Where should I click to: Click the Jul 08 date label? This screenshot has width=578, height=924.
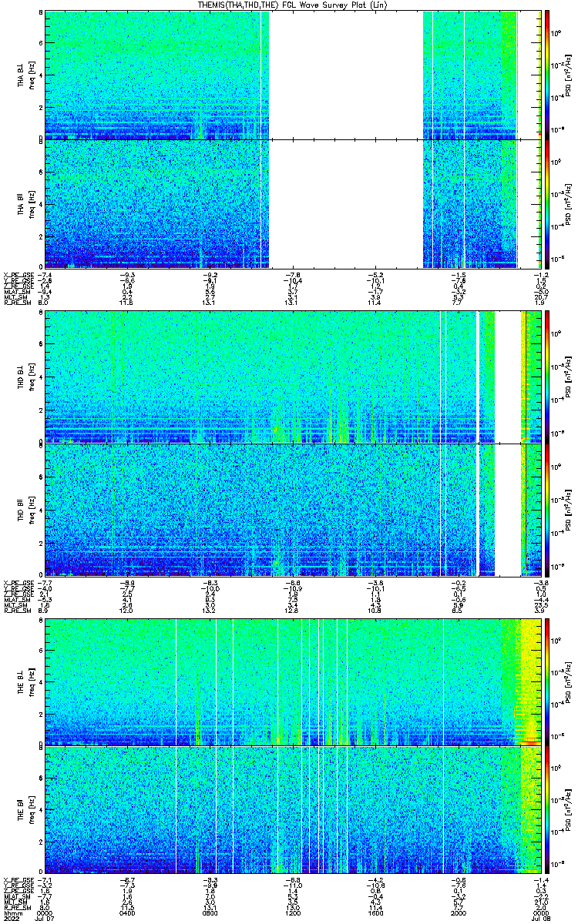click(x=543, y=919)
